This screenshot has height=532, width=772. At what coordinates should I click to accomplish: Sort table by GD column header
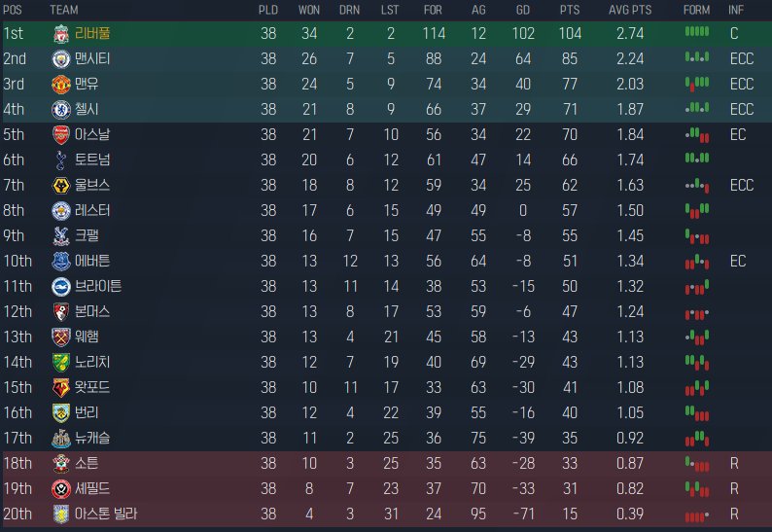pos(523,10)
